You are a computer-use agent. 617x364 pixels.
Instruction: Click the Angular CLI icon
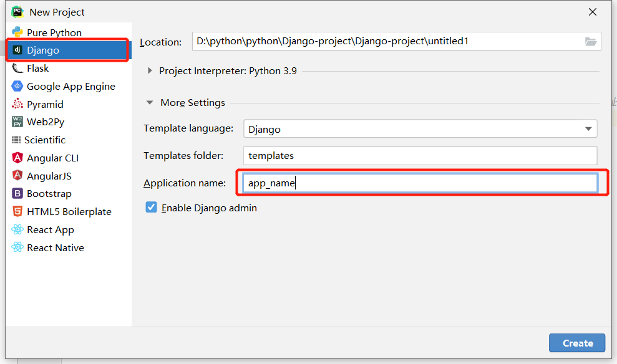[17, 158]
